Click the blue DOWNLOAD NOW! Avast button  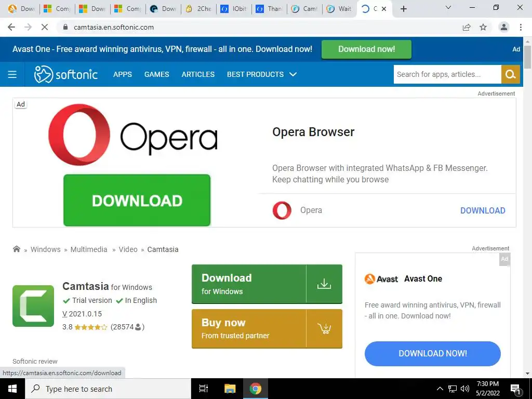coord(433,353)
